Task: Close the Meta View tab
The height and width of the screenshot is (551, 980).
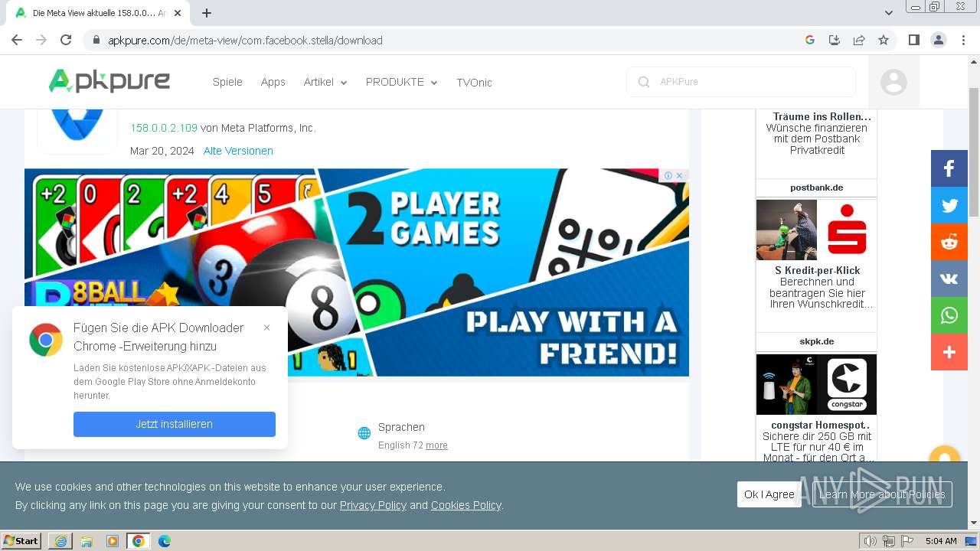Action: coord(178,13)
